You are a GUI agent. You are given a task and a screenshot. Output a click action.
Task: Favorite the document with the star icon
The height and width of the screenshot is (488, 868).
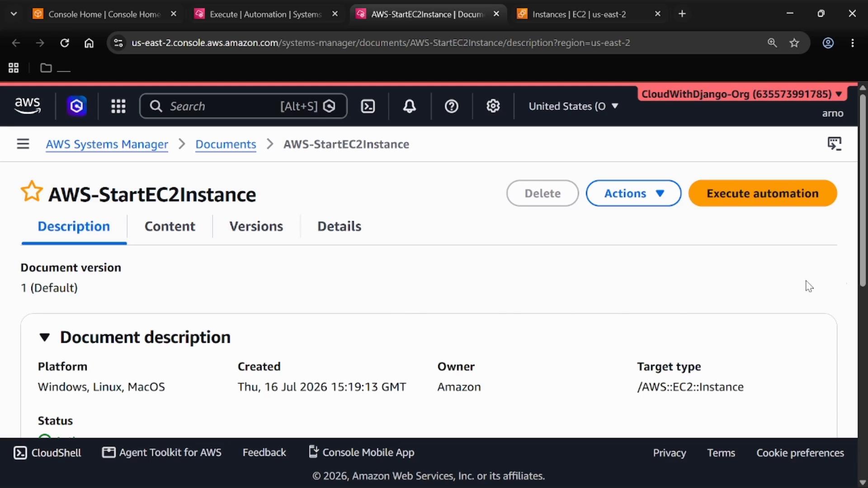coord(32,192)
